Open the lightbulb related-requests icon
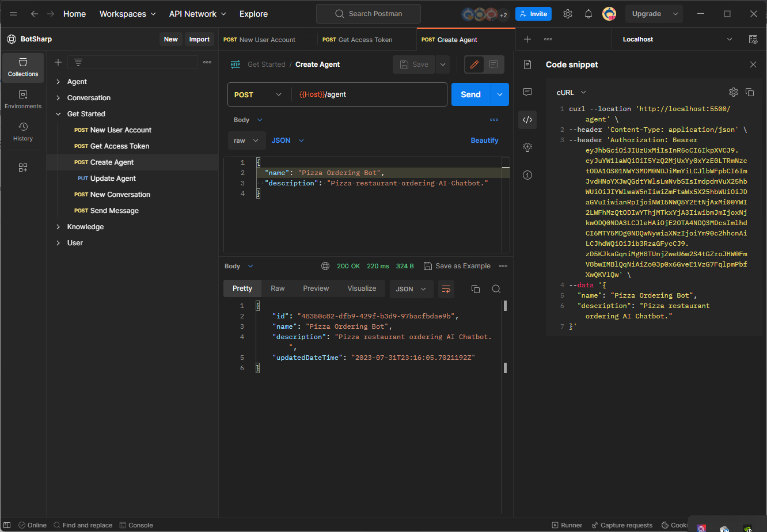The image size is (767, 532). coord(527,147)
